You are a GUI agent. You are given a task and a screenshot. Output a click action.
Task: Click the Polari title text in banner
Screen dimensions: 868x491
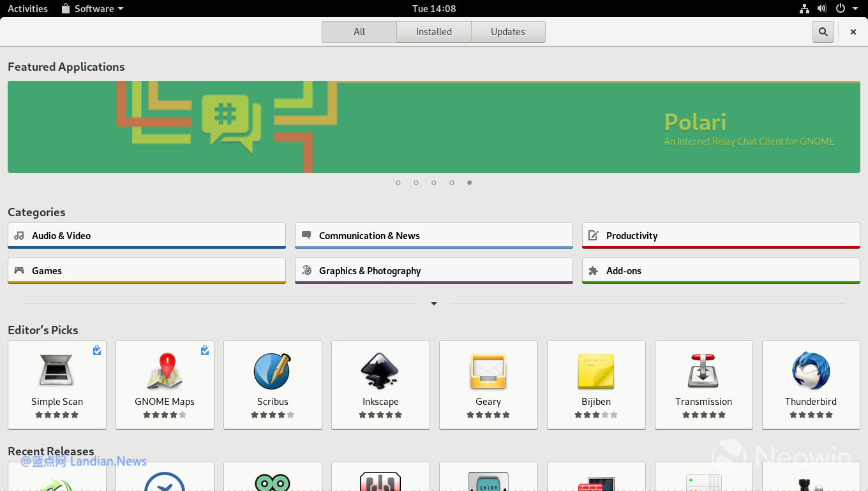click(695, 121)
